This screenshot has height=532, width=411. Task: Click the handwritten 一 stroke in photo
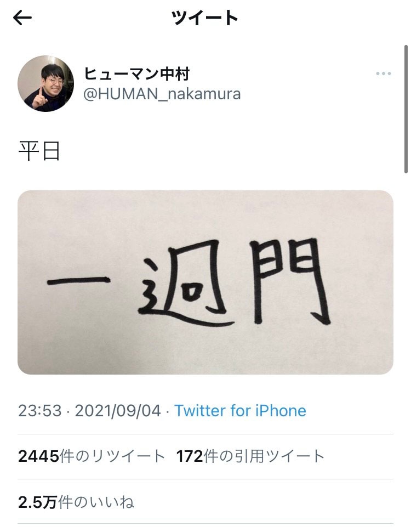pyautogui.click(x=78, y=282)
